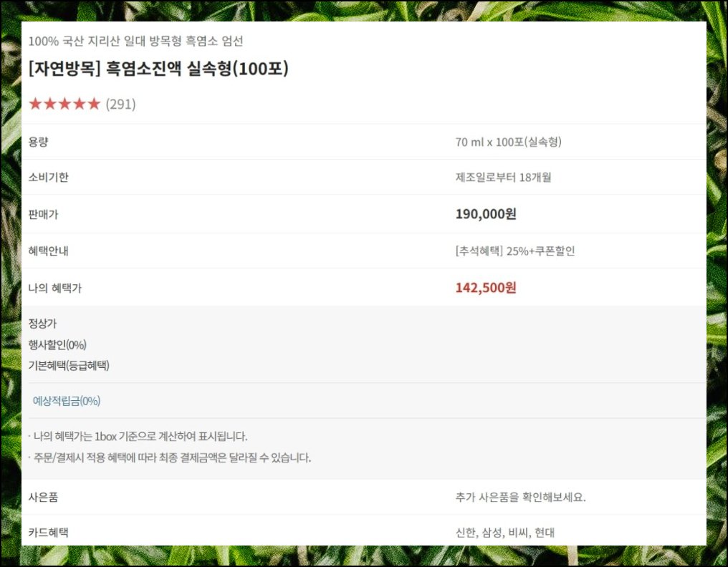Click the 70 ml x 100포(실속형) value
728x567 pixels.
point(509,142)
